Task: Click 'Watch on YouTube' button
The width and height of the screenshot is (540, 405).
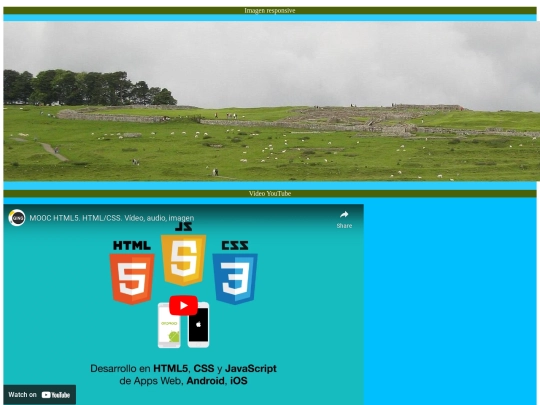Action: pos(40,395)
